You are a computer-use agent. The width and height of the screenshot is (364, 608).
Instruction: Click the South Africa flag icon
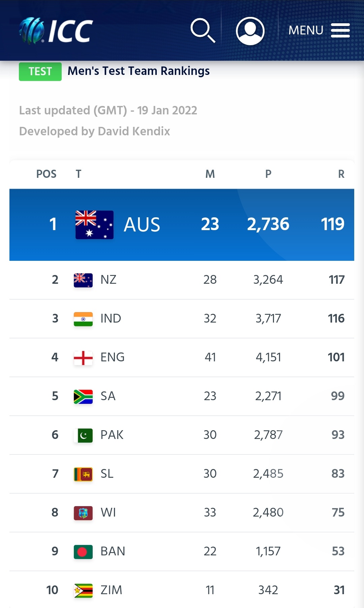83,396
